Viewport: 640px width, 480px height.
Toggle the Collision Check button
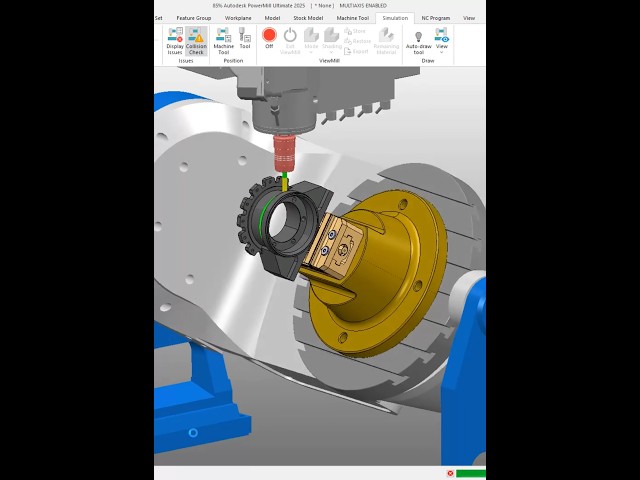point(196,41)
